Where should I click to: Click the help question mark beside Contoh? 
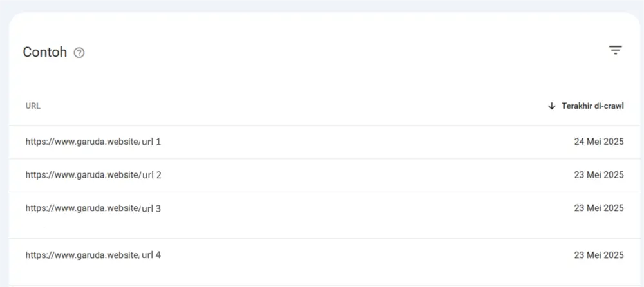pos(79,53)
